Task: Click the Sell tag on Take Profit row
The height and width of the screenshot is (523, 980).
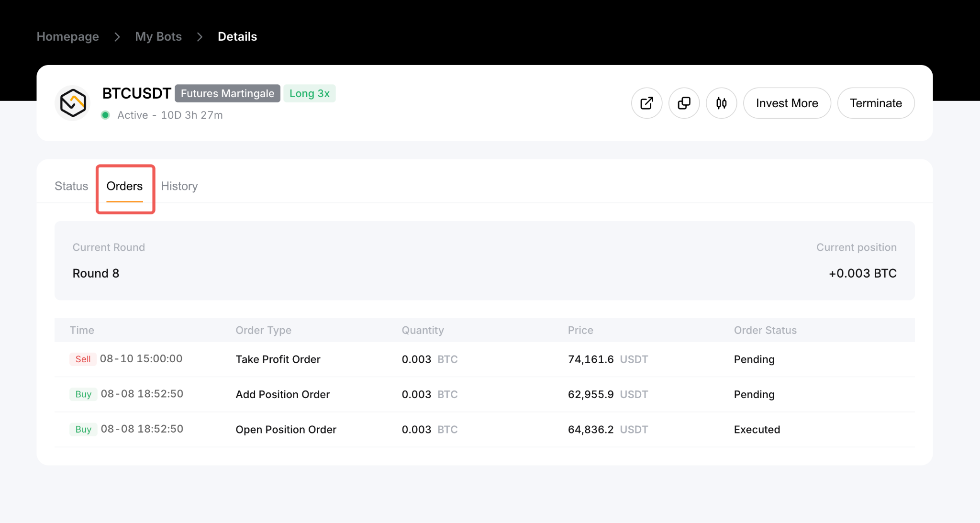Action: tap(83, 359)
